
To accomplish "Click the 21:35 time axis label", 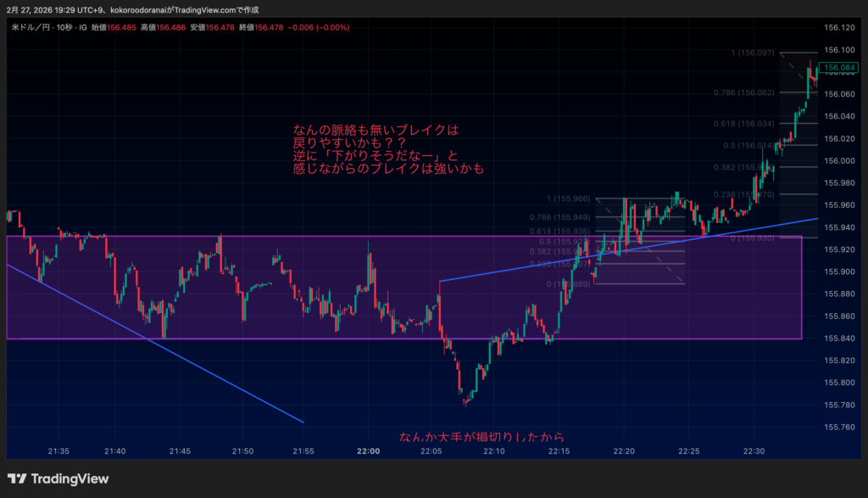I will 58,451.
